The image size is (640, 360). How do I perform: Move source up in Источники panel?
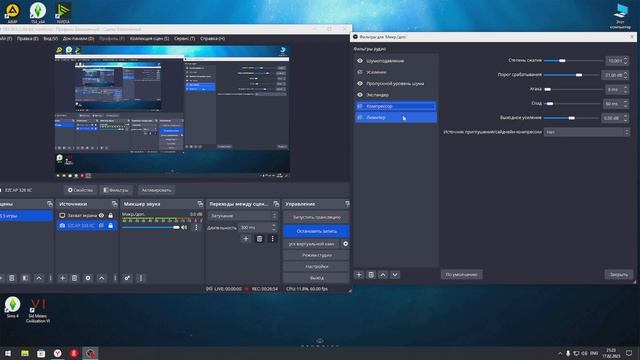[x=102, y=278]
